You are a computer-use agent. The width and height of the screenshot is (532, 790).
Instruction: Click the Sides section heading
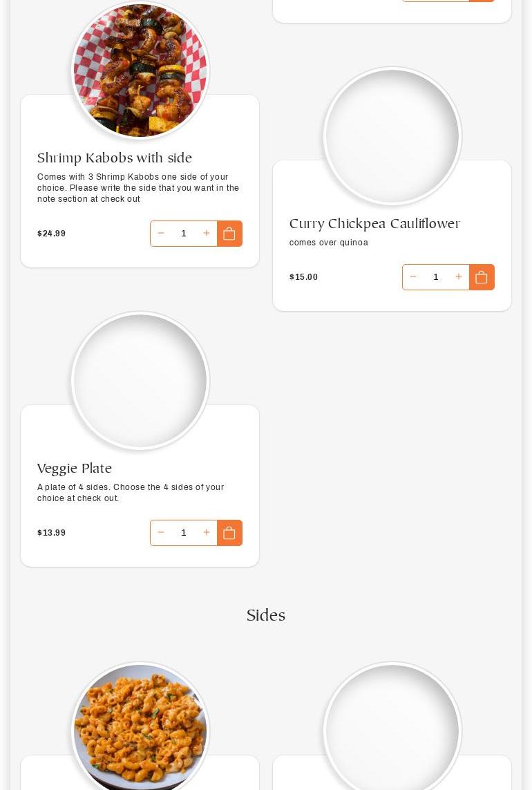point(266,616)
